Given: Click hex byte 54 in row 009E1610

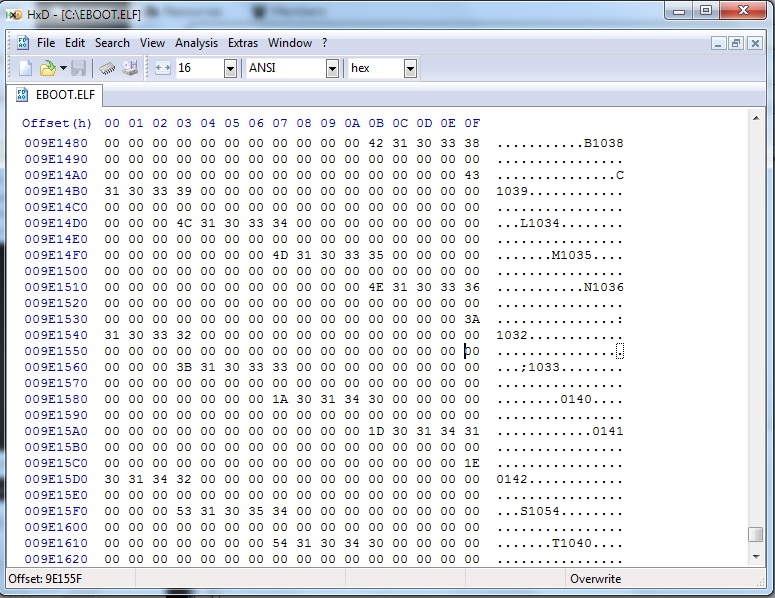Looking at the screenshot, I should pos(280,544).
